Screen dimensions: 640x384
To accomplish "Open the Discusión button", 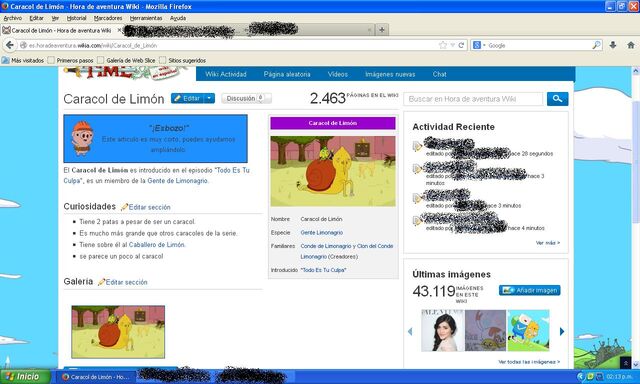I will (x=246, y=98).
